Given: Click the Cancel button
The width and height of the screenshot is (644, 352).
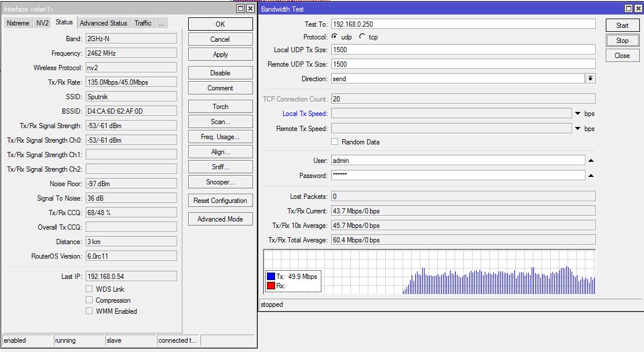Looking at the screenshot, I should point(220,39).
